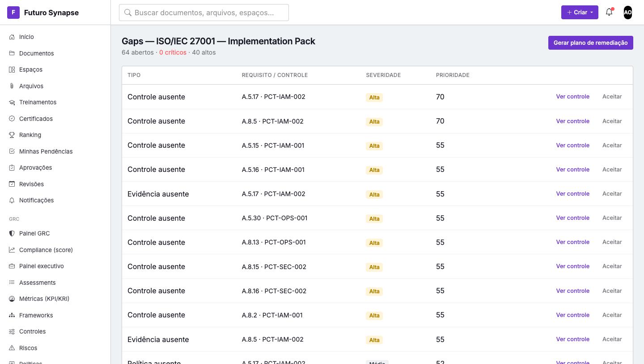The image size is (644, 364).
Task: Open Treinamentos menu item
Action: [x=38, y=102]
